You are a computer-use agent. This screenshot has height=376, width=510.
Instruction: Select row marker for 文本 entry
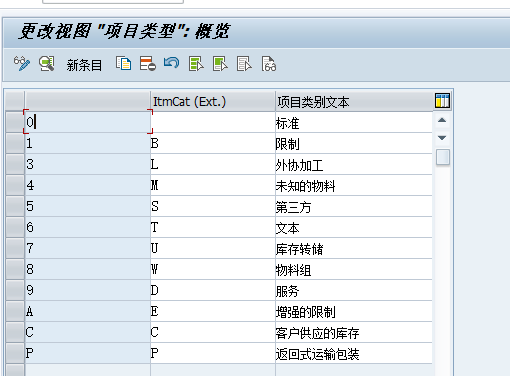(15, 227)
